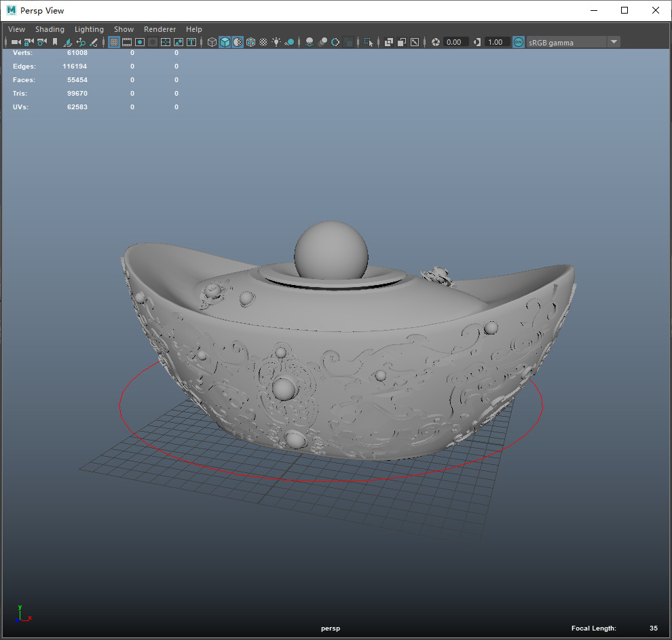Click the Lock Camera icon
The height and width of the screenshot is (640, 672).
click(29, 42)
